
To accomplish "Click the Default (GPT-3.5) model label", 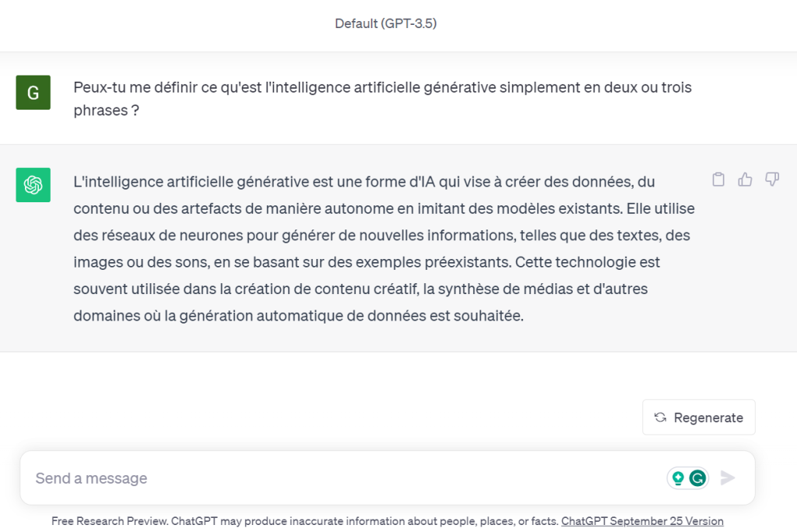I will click(385, 23).
